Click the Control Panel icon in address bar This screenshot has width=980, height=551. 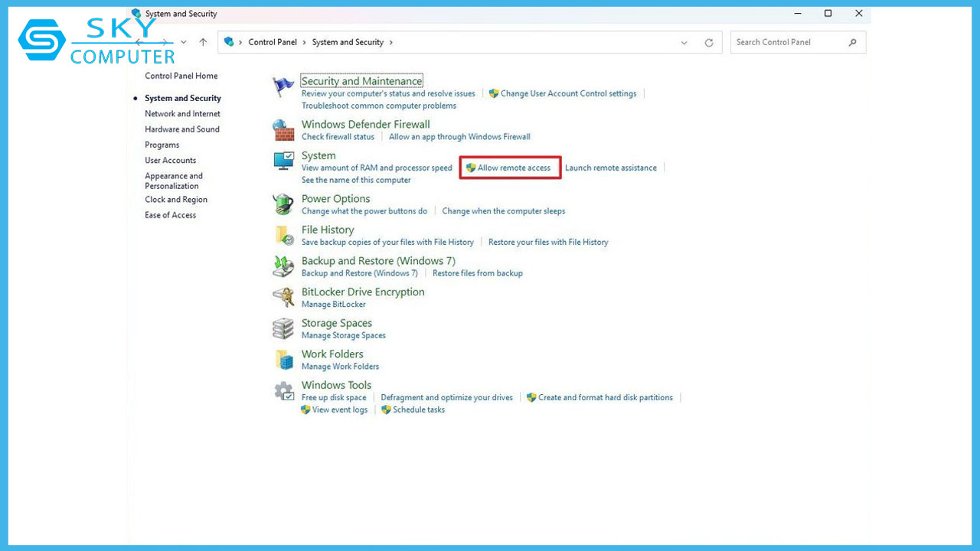[x=229, y=42]
